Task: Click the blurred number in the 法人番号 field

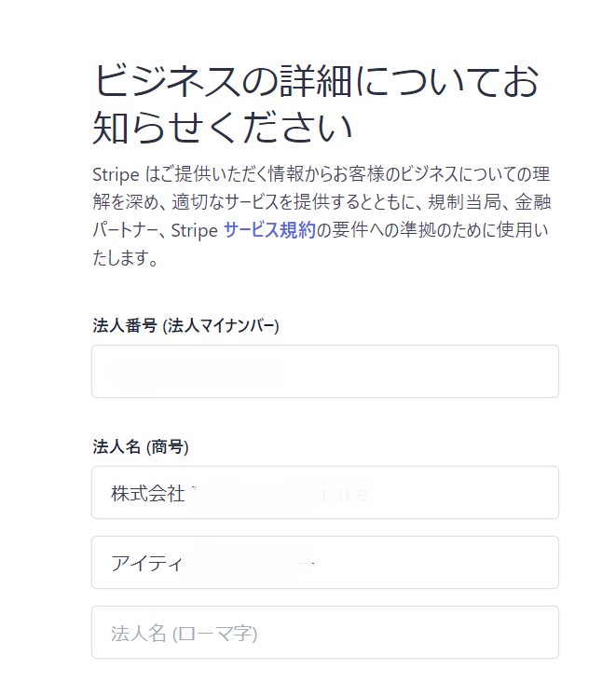Action: pyautogui.click(x=196, y=372)
